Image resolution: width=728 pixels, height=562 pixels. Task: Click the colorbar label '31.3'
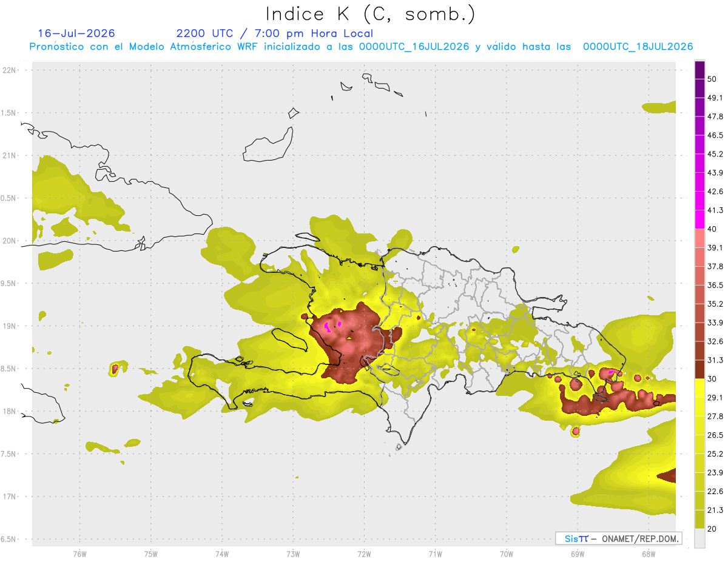tap(715, 360)
